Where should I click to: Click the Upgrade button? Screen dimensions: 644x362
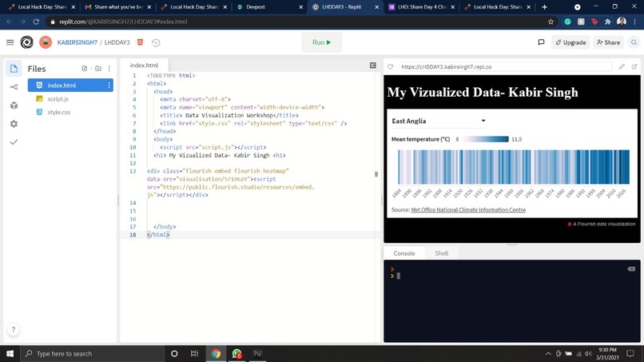click(570, 42)
